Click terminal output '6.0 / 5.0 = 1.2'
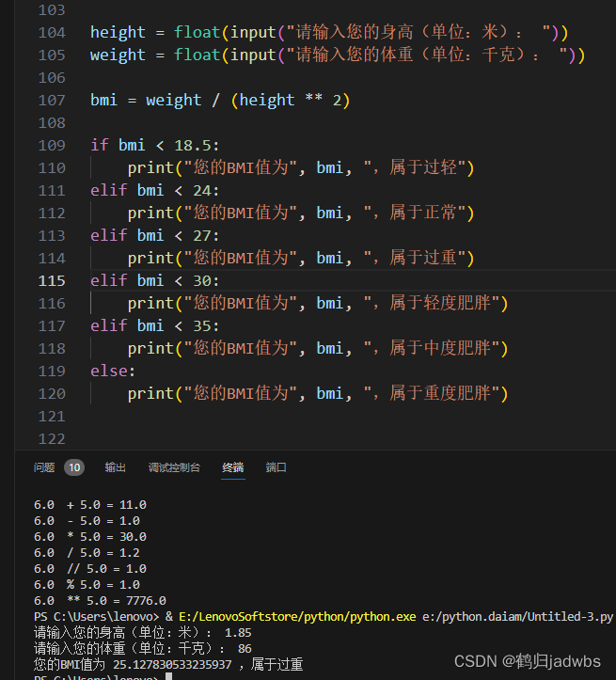Screen dimensions: 616x680 point(87,553)
